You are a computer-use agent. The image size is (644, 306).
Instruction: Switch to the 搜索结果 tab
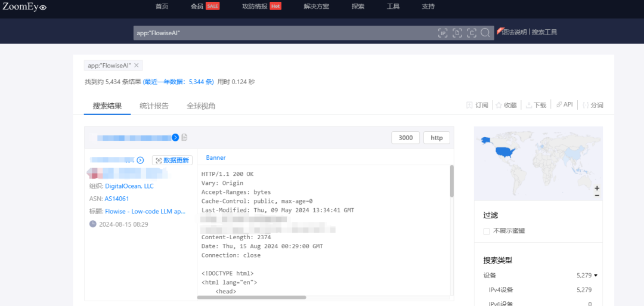click(x=107, y=106)
